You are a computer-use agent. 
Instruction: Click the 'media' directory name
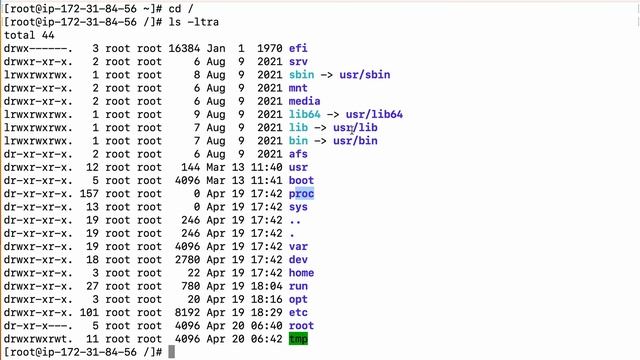[304, 101]
